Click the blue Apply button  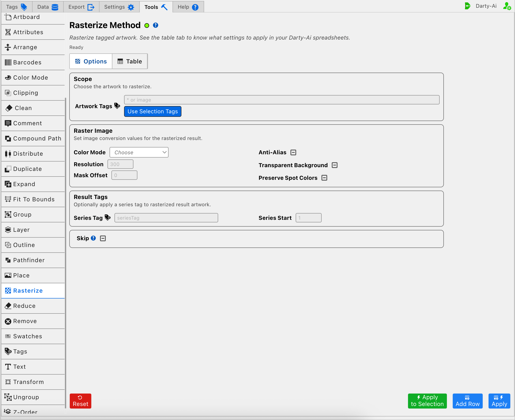[499, 401]
